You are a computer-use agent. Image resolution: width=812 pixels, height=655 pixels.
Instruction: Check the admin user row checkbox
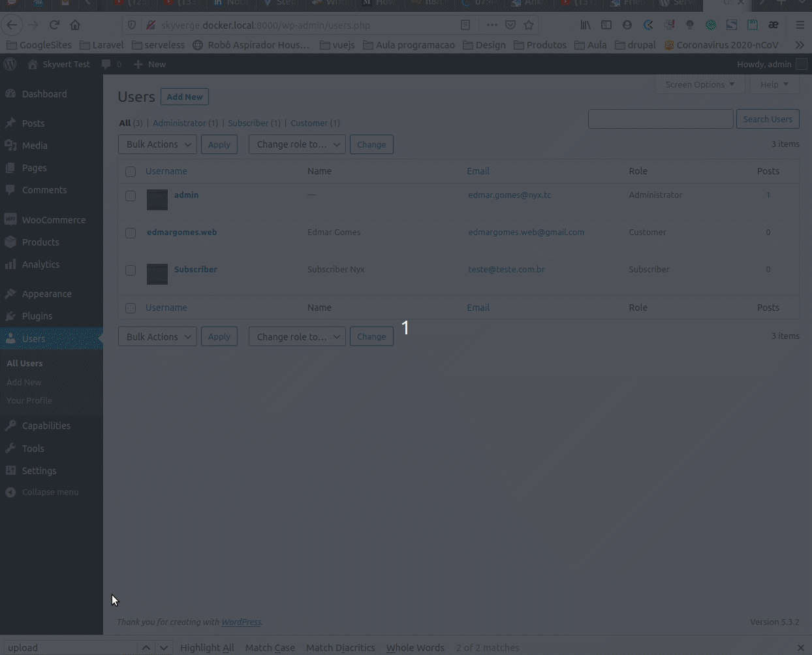131,196
